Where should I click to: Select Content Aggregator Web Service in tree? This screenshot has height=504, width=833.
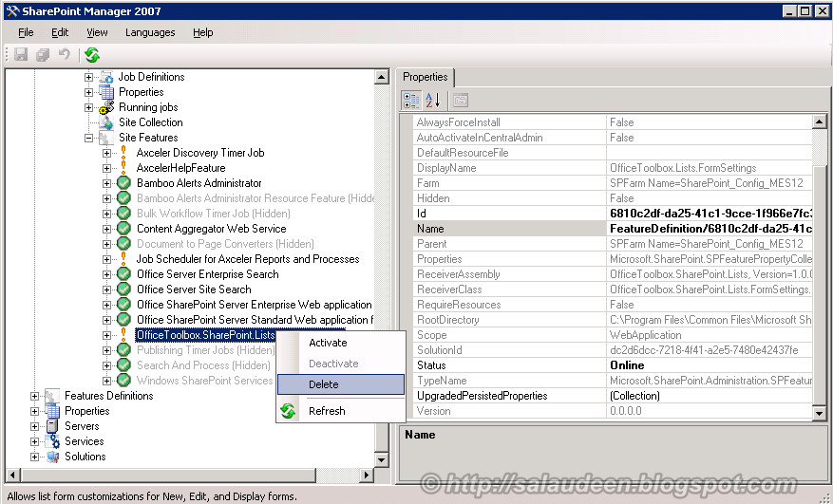tap(212, 229)
